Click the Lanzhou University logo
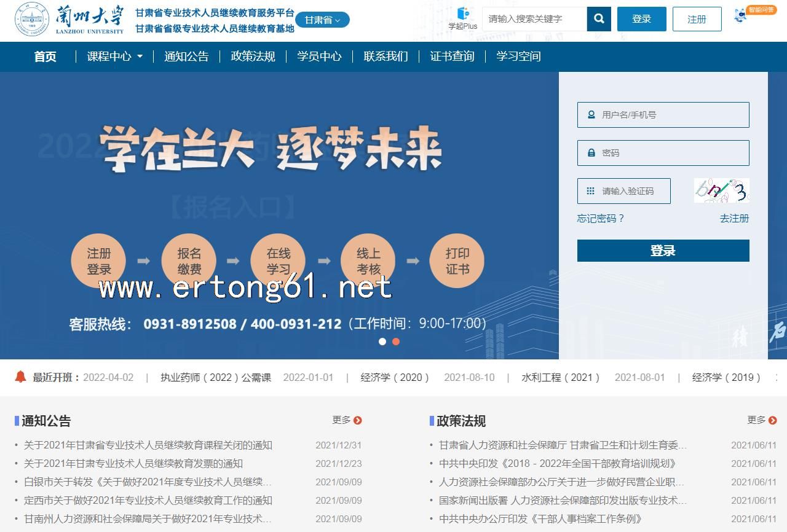The image size is (787, 532). click(x=69, y=20)
